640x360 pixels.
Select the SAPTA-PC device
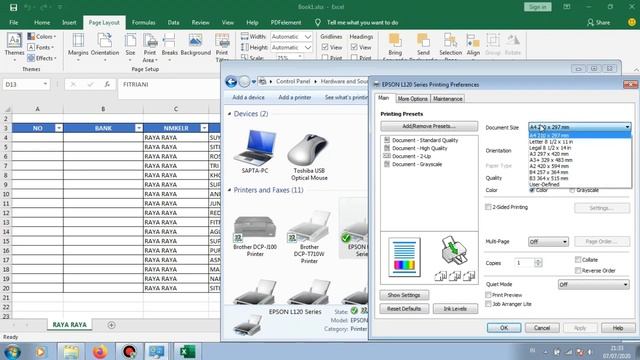pyautogui.click(x=255, y=151)
